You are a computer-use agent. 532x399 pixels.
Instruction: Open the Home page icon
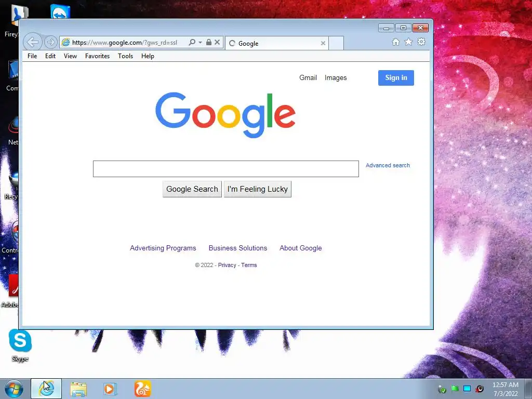(x=395, y=42)
